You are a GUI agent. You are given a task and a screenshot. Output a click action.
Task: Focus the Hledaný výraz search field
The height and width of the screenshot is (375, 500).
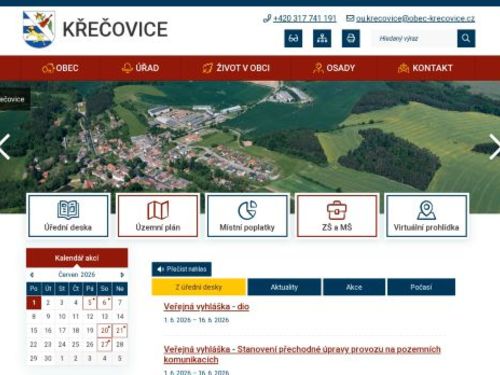415,38
